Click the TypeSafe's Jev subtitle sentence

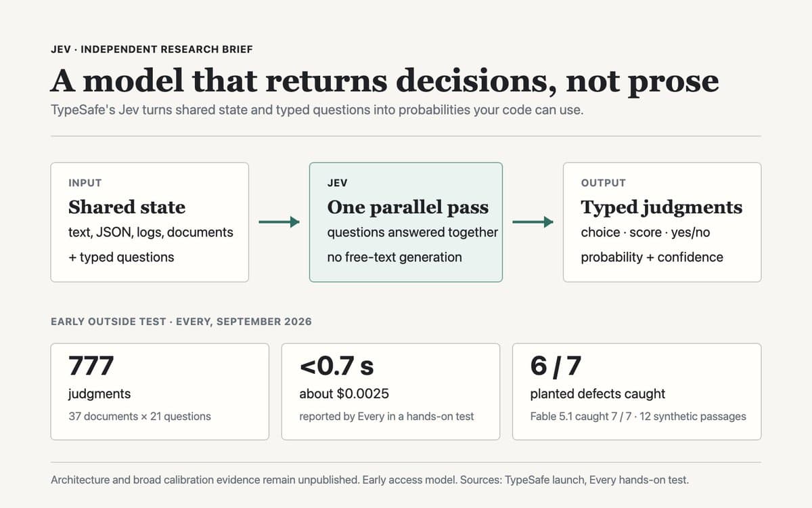(x=317, y=109)
